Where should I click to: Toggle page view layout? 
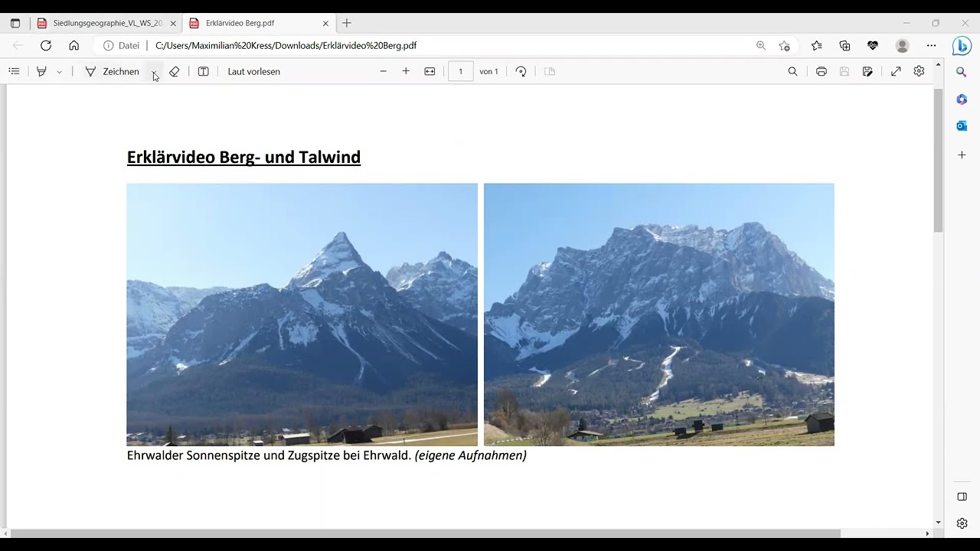coord(550,71)
